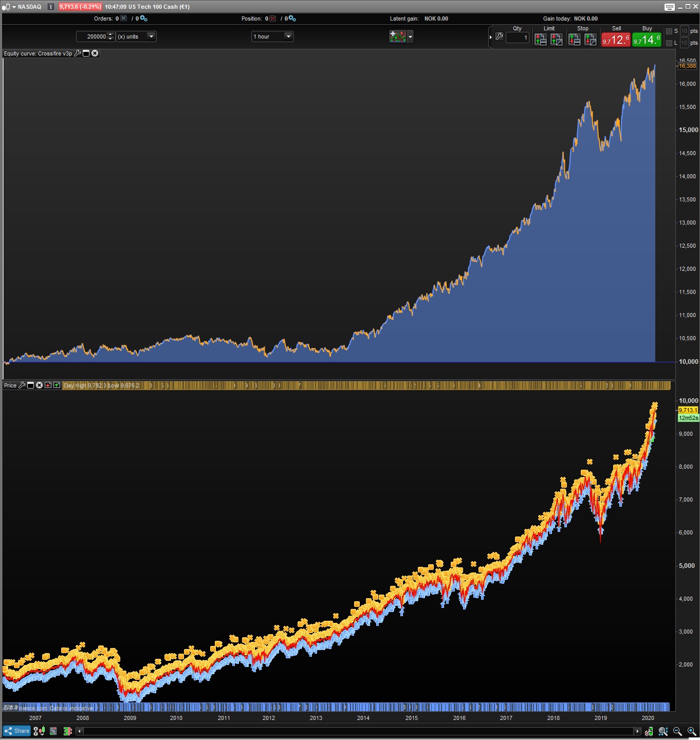Expand the chart style dropdown arrow by NASDAQ
700x740 pixels.
[x=14, y=7]
